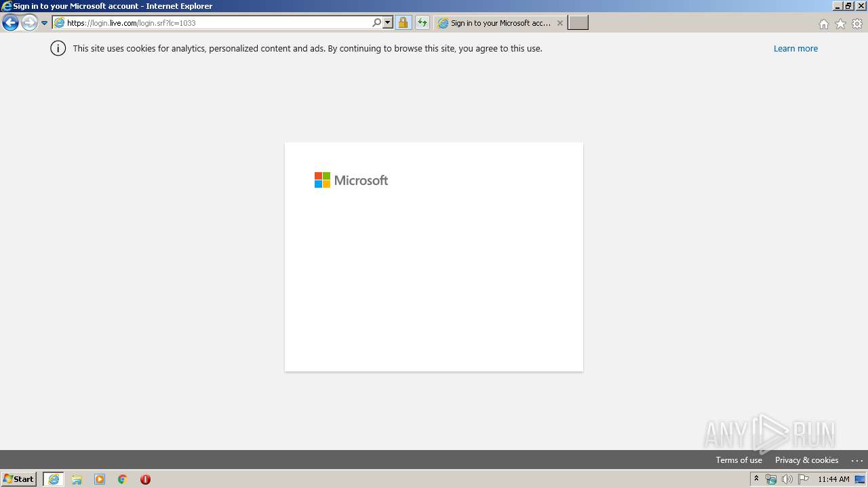Restore down the Internet Explorer window
This screenshot has height=488, width=868.
(x=848, y=6)
